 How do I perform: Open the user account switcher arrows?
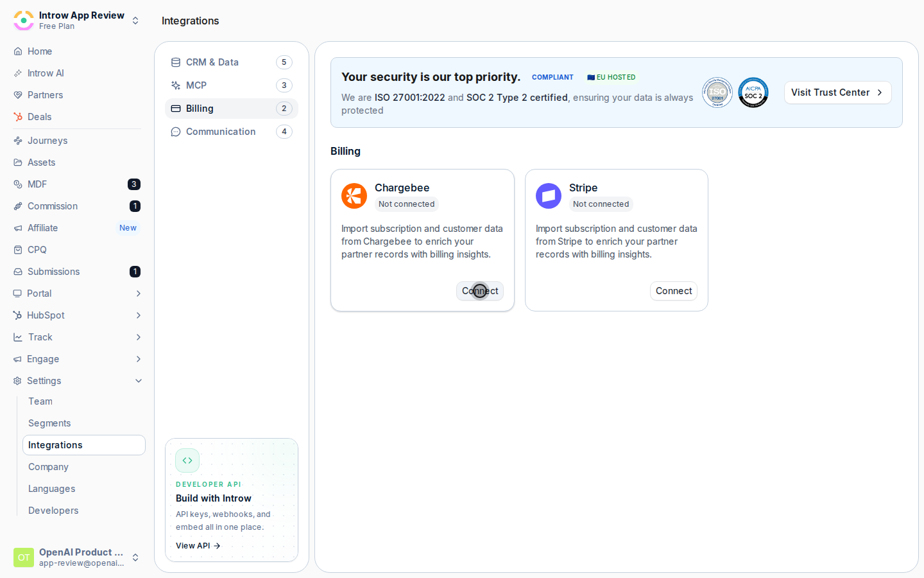click(x=135, y=557)
